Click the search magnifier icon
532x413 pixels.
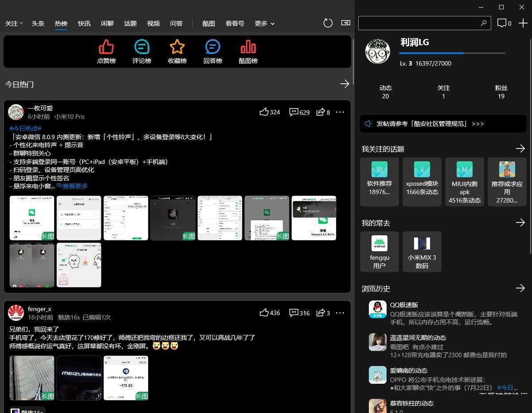[484, 23]
